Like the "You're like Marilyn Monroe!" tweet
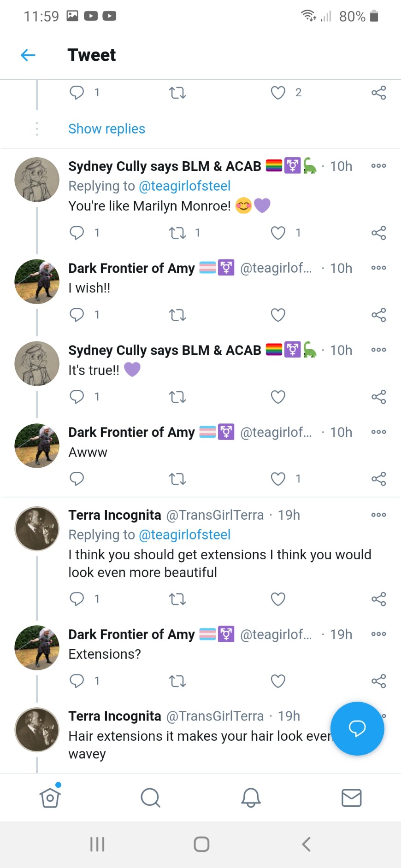The width and height of the screenshot is (401, 868). 278,233
